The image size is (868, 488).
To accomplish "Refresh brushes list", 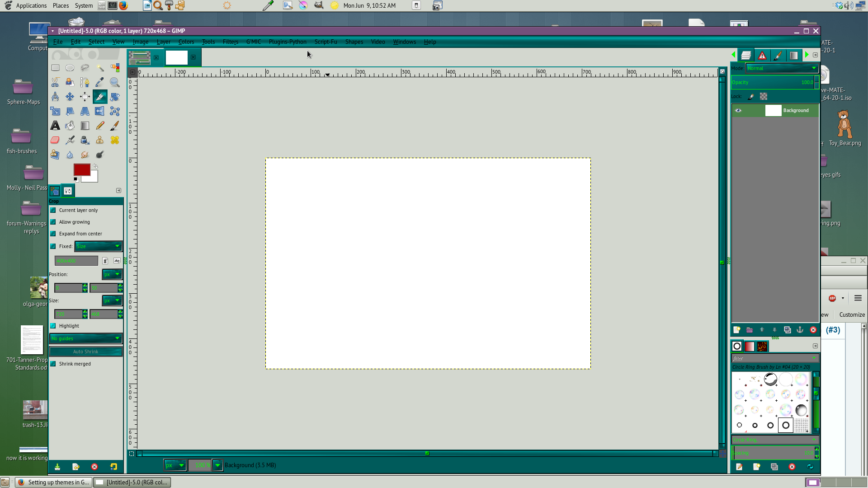I will 810,467.
